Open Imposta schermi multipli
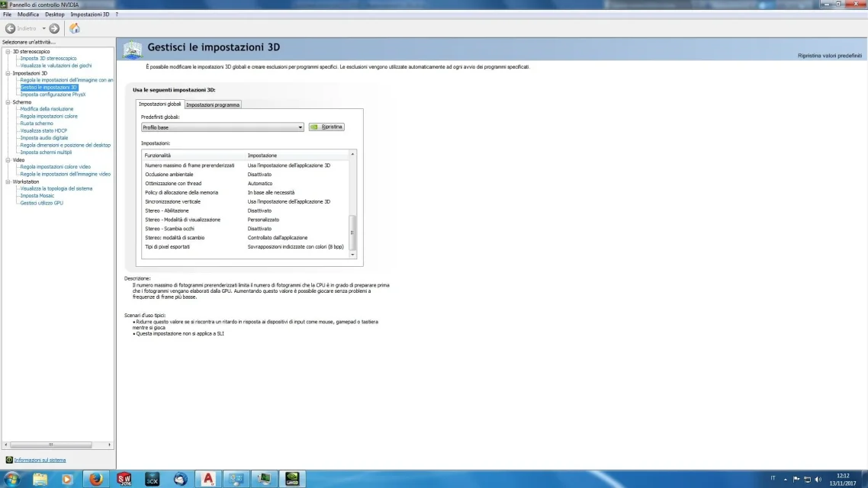Viewport: 868px width, 488px height. click(x=46, y=152)
